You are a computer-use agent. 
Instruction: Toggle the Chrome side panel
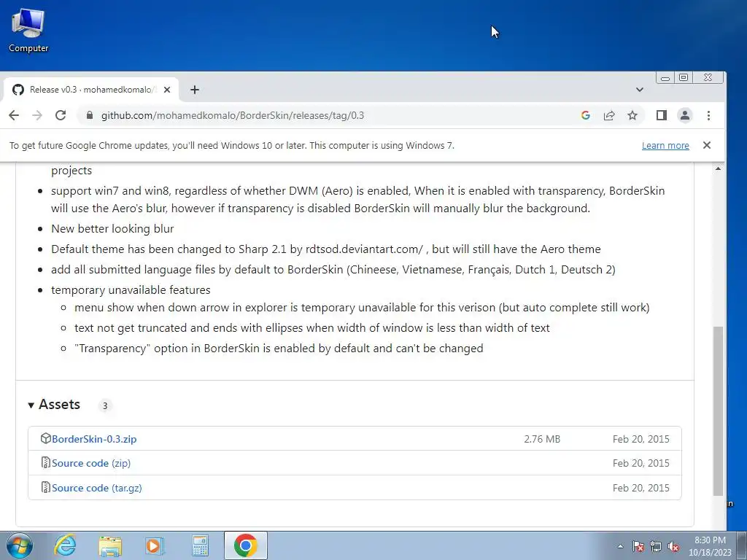pyautogui.click(x=661, y=115)
